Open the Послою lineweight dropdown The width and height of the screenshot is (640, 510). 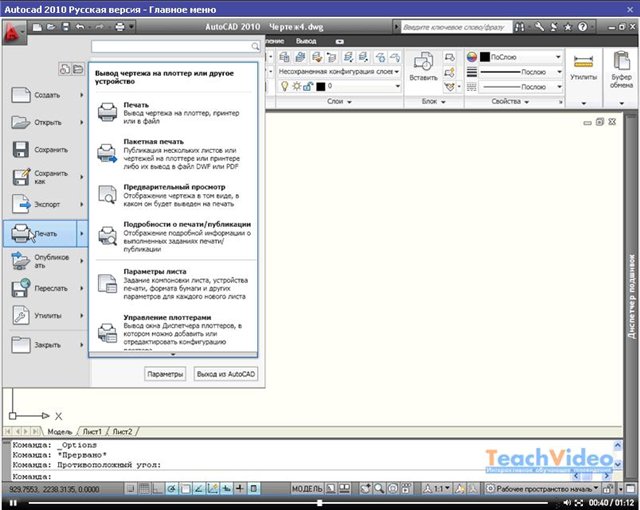click(x=559, y=72)
